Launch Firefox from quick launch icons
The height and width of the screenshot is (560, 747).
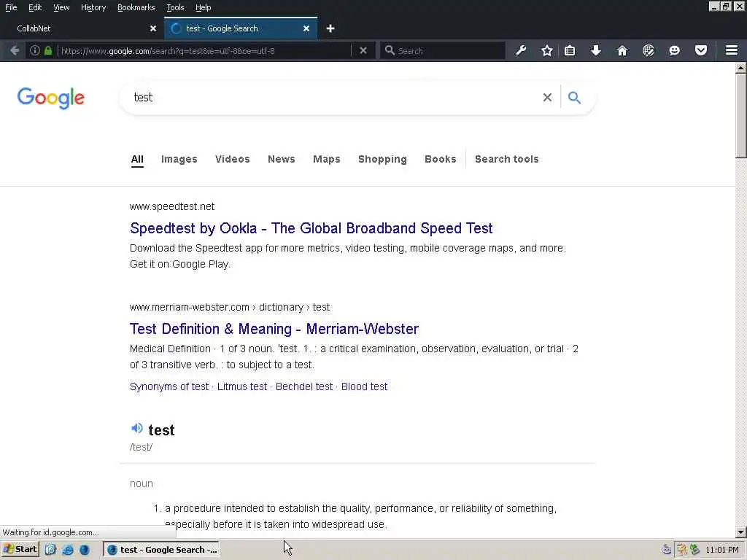click(85, 550)
